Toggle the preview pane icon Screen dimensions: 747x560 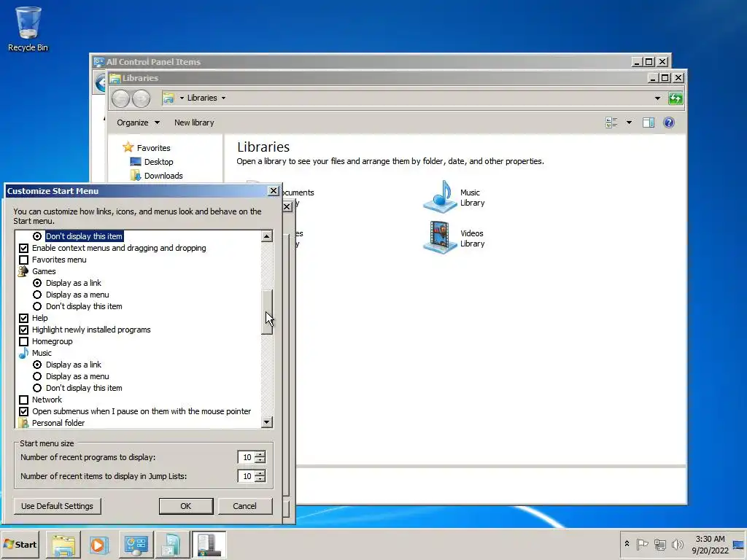point(648,122)
